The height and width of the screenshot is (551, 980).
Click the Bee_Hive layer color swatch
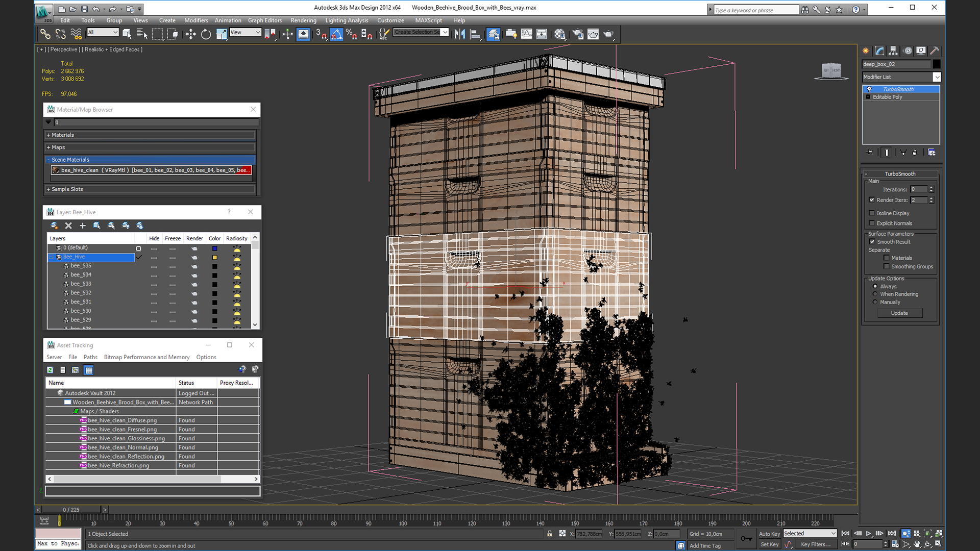[215, 257]
